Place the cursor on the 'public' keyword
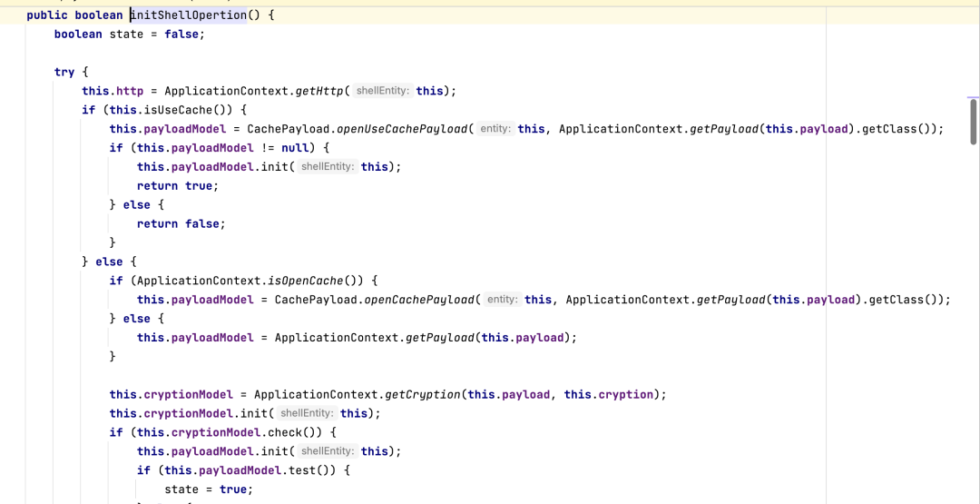 point(47,15)
